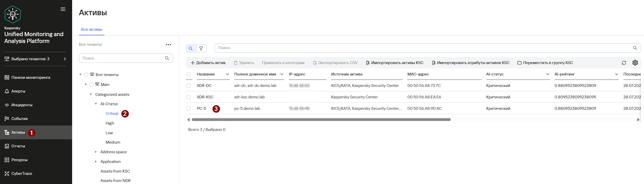Click the horizontal table scrollbar

point(321,119)
